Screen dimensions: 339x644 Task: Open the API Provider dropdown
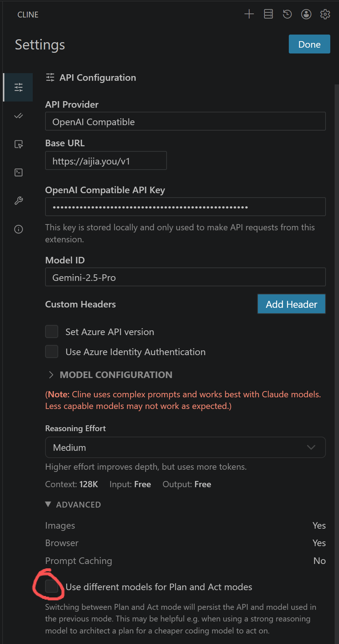pos(185,122)
